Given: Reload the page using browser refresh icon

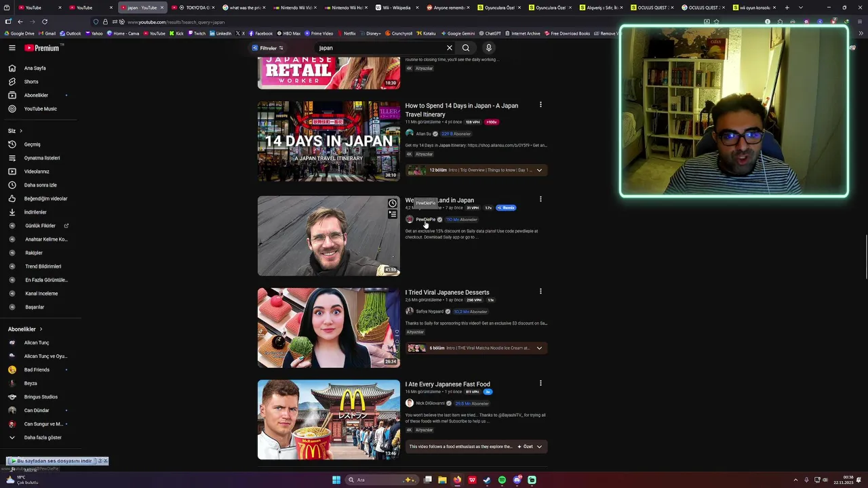Looking at the screenshot, I should [45, 22].
